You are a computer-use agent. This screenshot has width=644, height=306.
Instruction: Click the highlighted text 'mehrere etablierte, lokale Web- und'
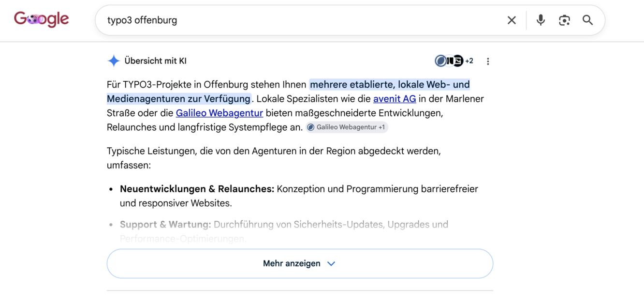(390, 85)
